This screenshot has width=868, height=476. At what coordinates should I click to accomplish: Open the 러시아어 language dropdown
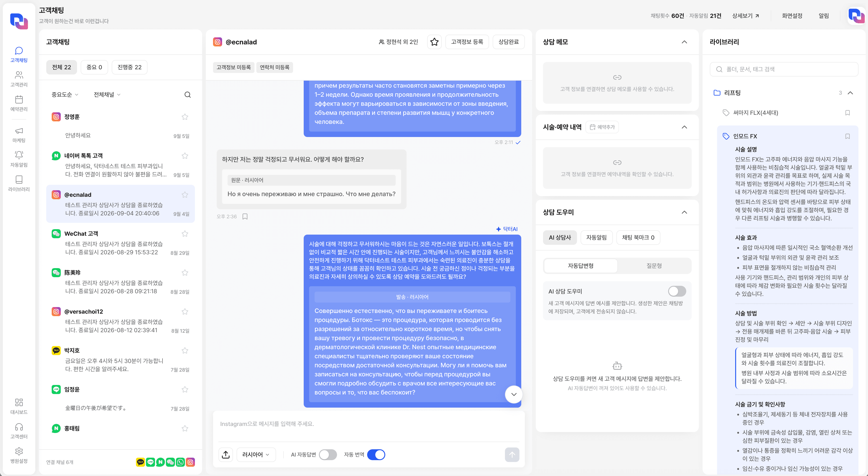tap(256, 455)
